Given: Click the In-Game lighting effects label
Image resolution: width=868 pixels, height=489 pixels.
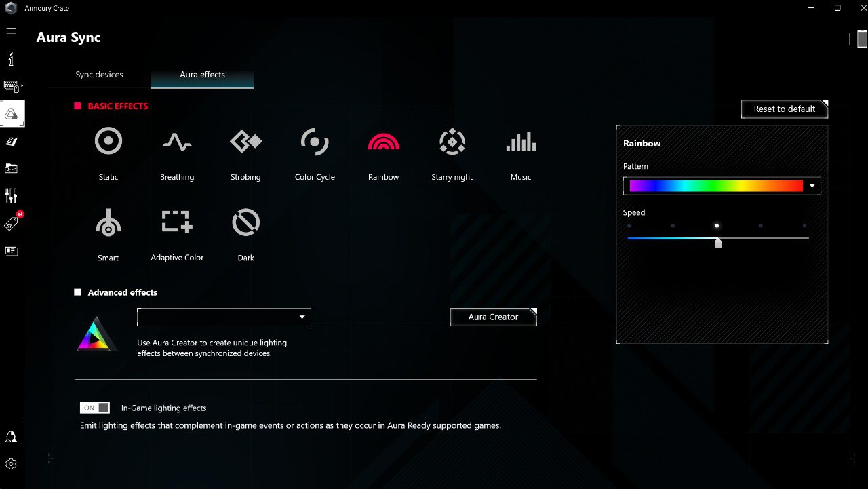Looking at the screenshot, I should pos(163,408).
